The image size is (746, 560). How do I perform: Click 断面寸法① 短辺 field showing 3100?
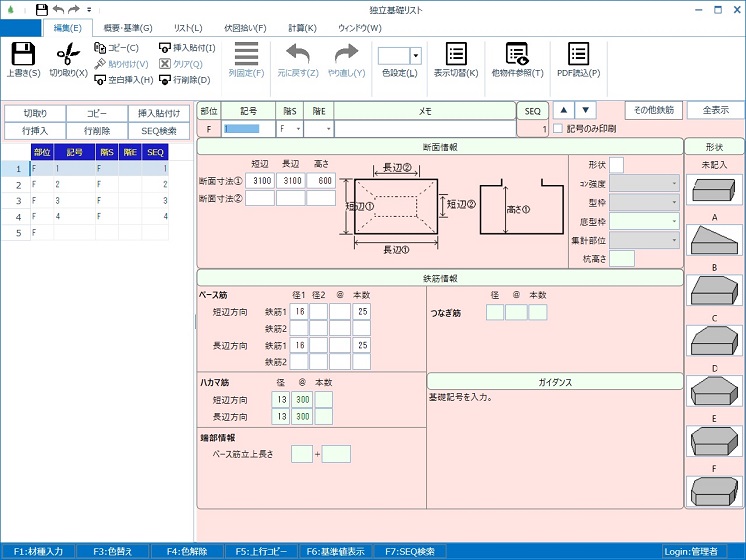(x=260, y=181)
